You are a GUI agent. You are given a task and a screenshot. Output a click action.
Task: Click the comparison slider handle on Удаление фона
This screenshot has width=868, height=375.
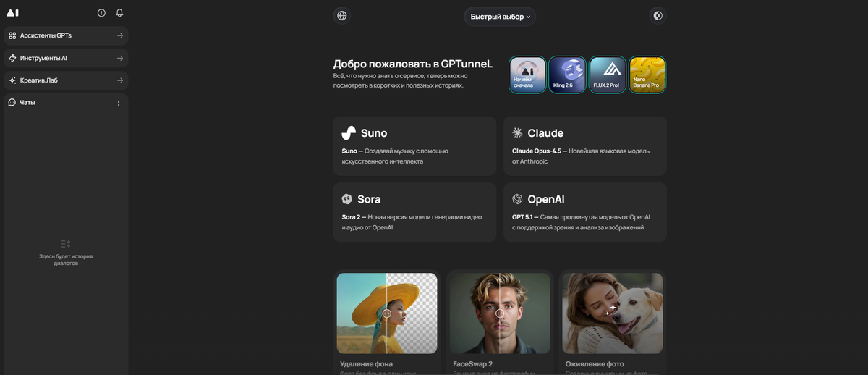tap(387, 313)
